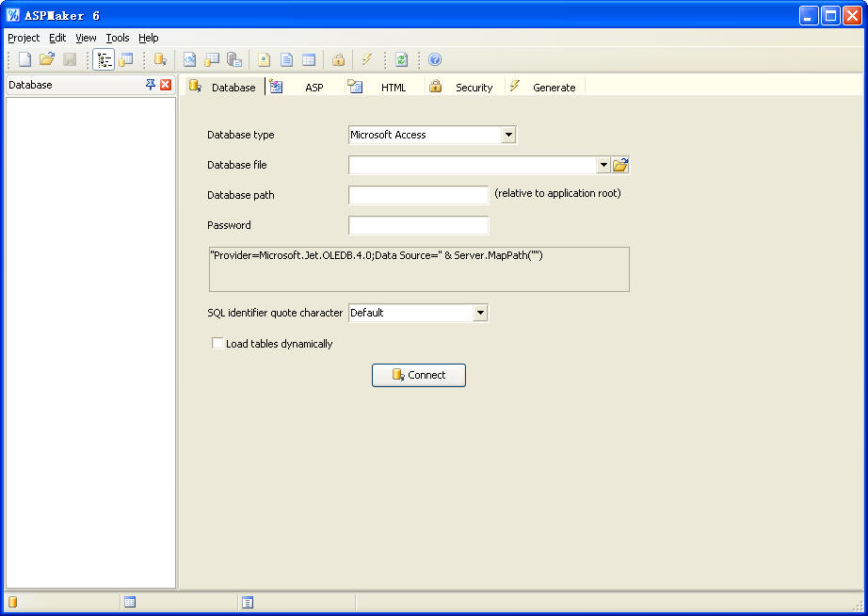Open the Database type dropdown
This screenshot has width=868, height=616.
pos(508,135)
